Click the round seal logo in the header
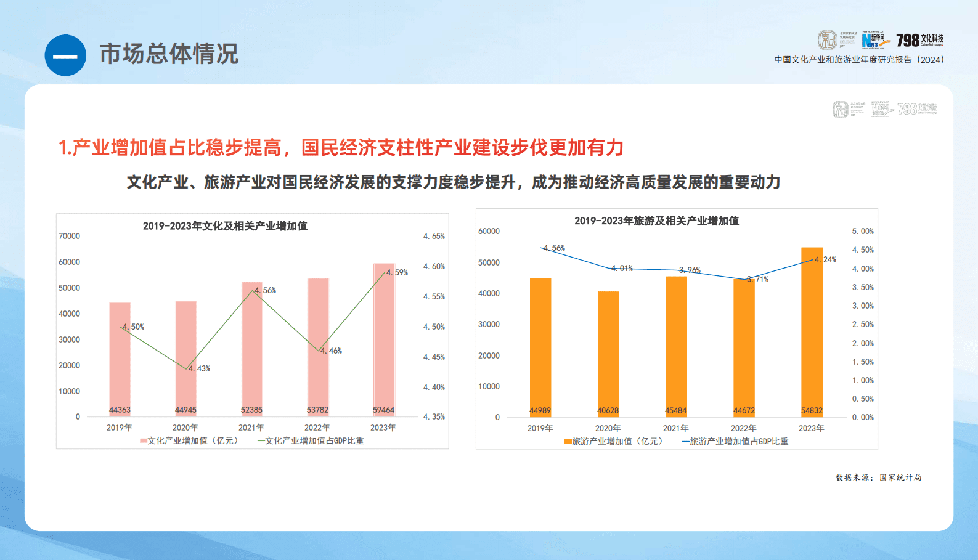This screenshot has height=560, width=978. pyautogui.click(x=827, y=40)
